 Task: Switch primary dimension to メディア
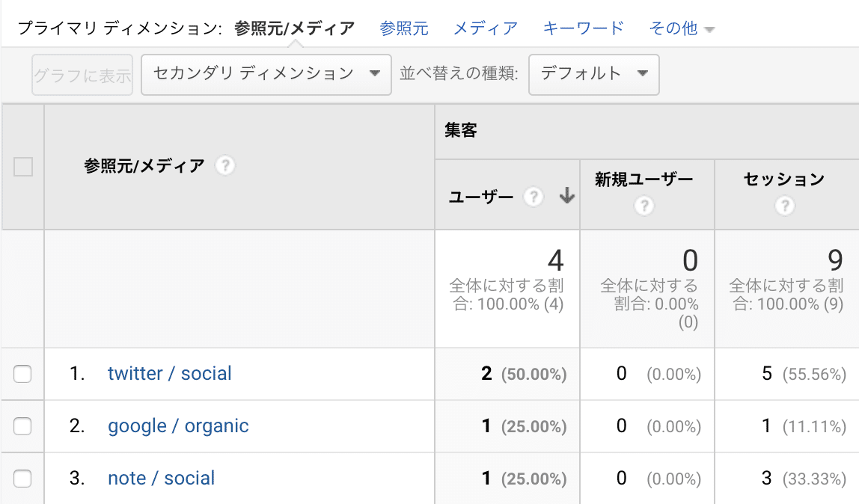coord(485,28)
